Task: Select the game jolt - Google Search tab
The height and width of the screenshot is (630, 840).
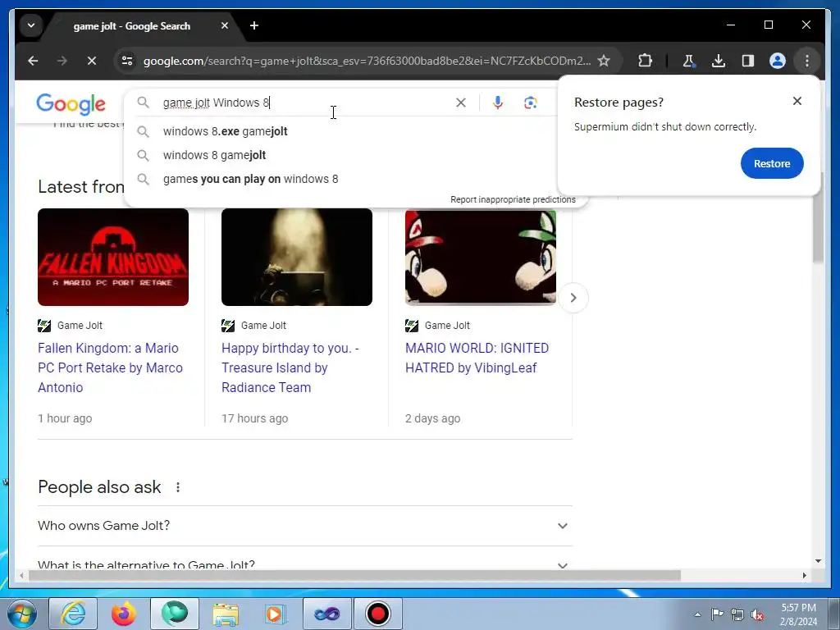Action: pos(132,25)
